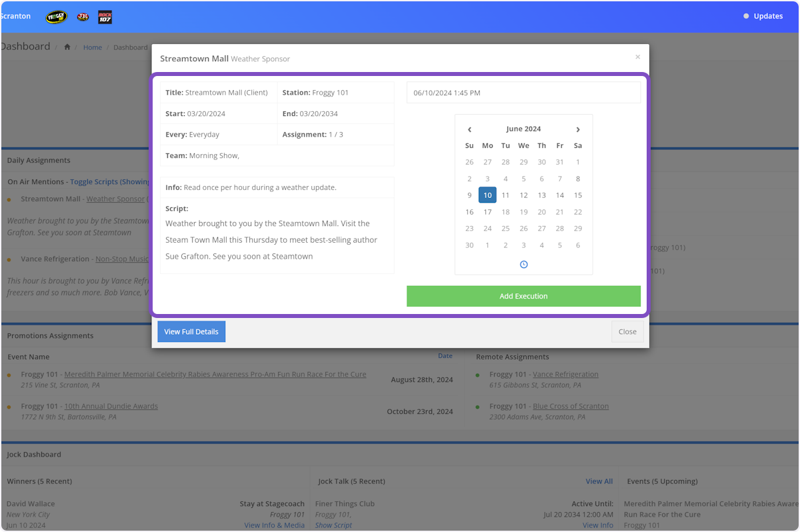The width and height of the screenshot is (800, 532).
Task: Click the execution date-time input field
Action: point(523,93)
